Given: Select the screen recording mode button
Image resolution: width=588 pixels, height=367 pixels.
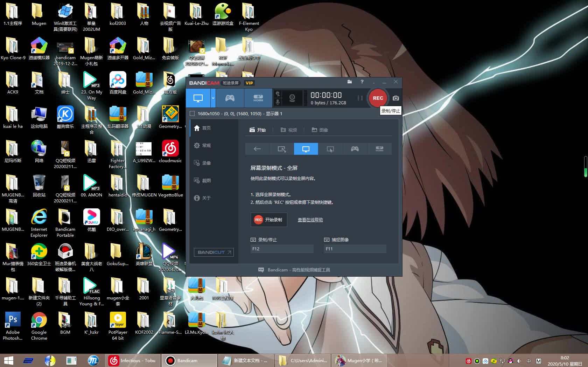Looking at the screenshot, I should tap(198, 98).
